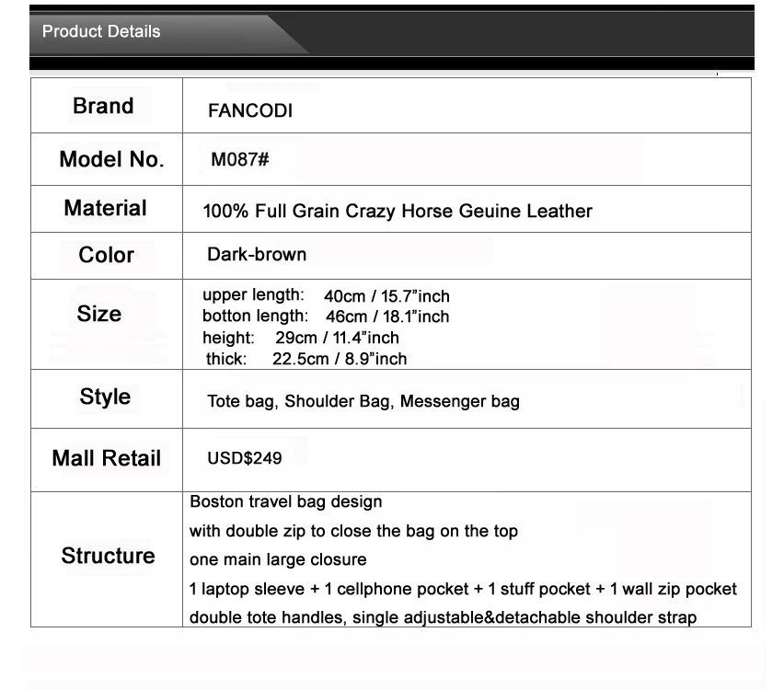Select the 'Material' row label
Image resolution: width=784 pixels, height=690 pixels.
click(x=106, y=208)
